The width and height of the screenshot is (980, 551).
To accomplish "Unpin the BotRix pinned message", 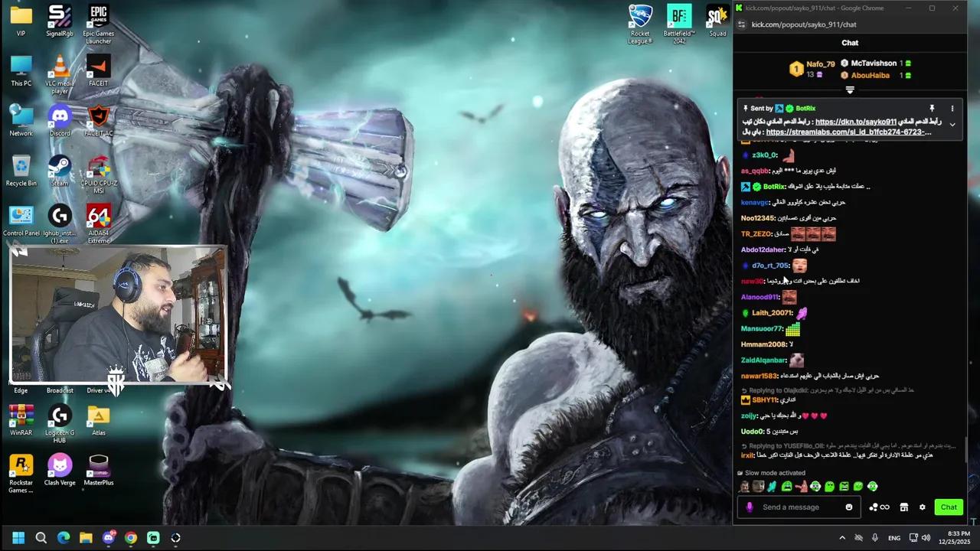I will [932, 108].
